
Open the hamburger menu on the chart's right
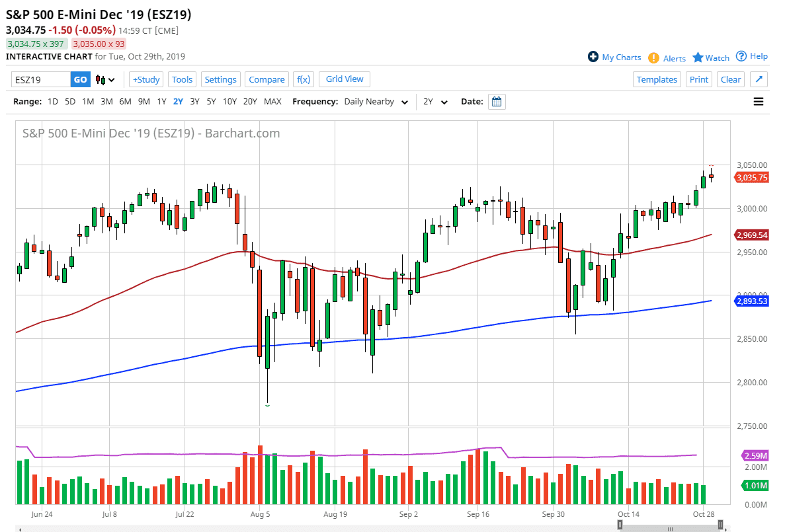(758, 101)
